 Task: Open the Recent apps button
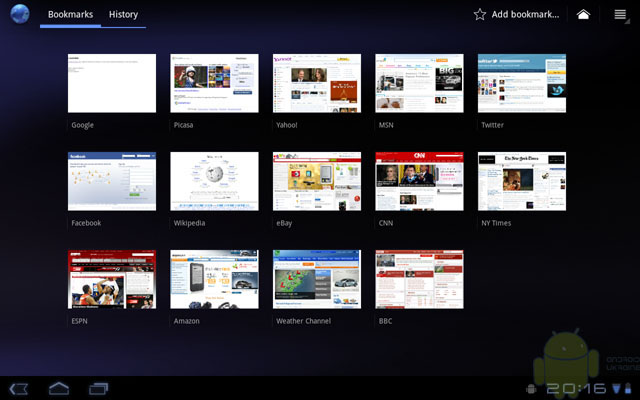click(x=98, y=389)
